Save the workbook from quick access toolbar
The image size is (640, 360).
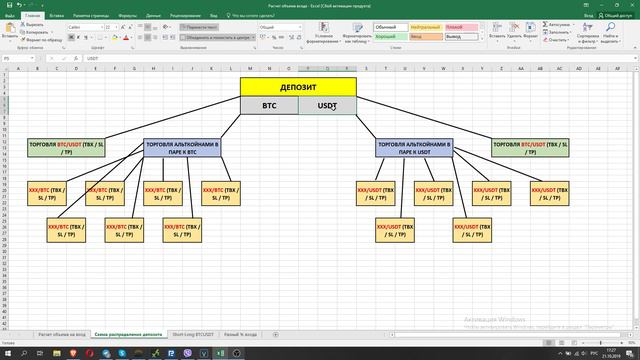click(9, 5)
